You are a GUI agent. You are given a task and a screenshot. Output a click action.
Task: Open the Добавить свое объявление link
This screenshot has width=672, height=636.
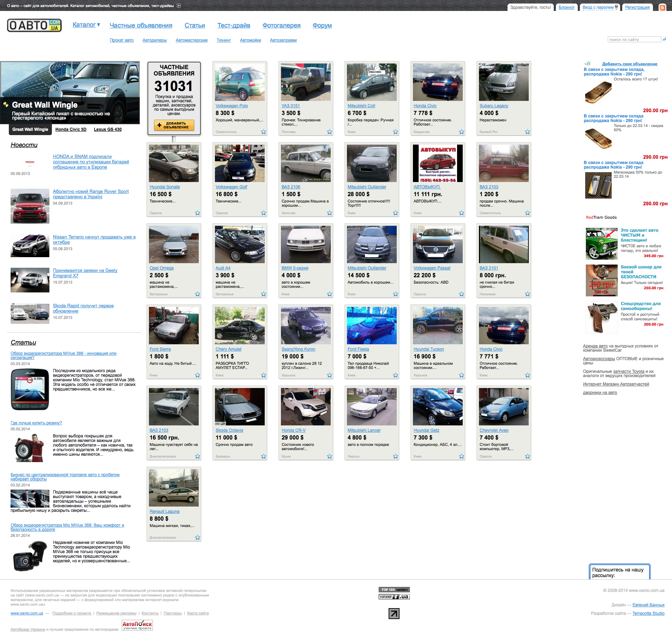tap(630, 64)
